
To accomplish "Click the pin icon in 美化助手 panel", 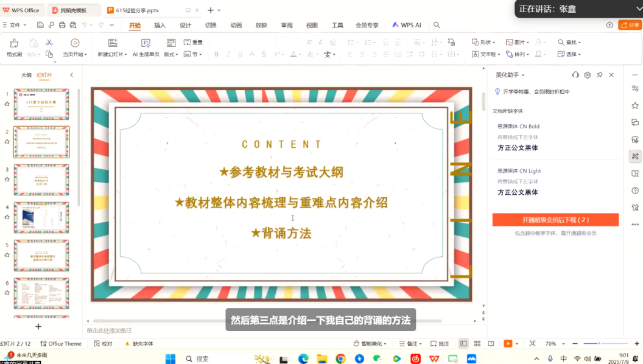I will [x=600, y=75].
